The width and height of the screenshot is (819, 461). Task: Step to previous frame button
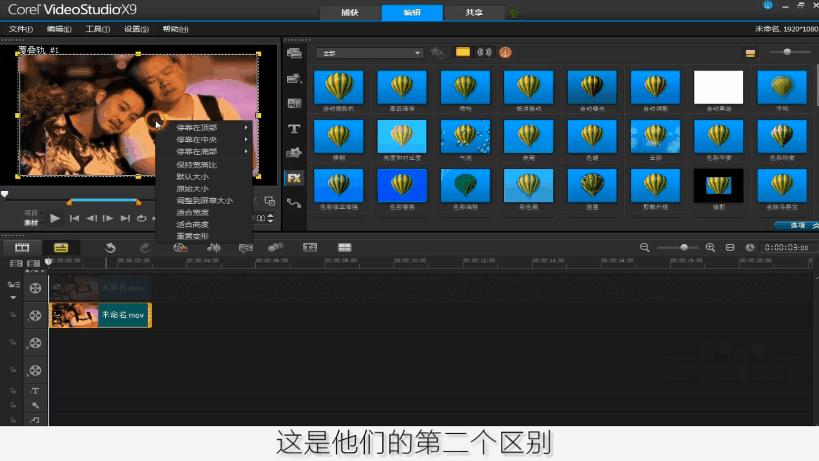pos(91,218)
